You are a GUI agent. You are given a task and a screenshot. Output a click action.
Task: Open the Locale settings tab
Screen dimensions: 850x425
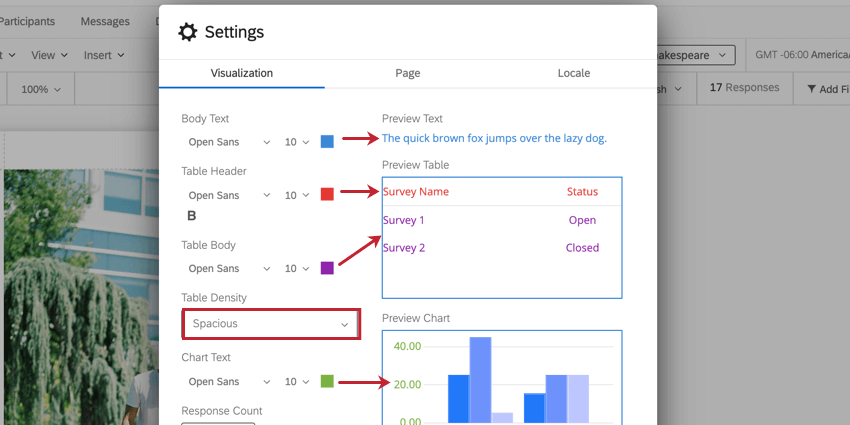[x=574, y=73]
